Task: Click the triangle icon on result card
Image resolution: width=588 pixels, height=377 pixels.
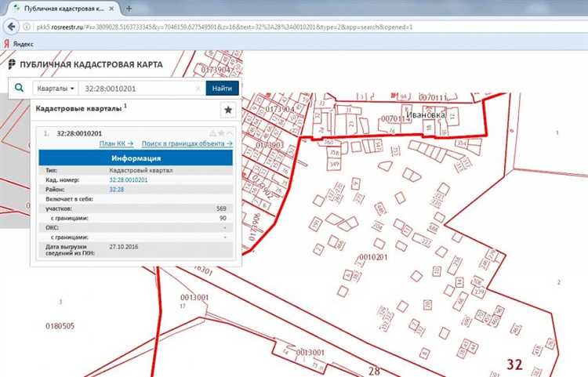Action: pyautogui.click(x=212, y=133)
